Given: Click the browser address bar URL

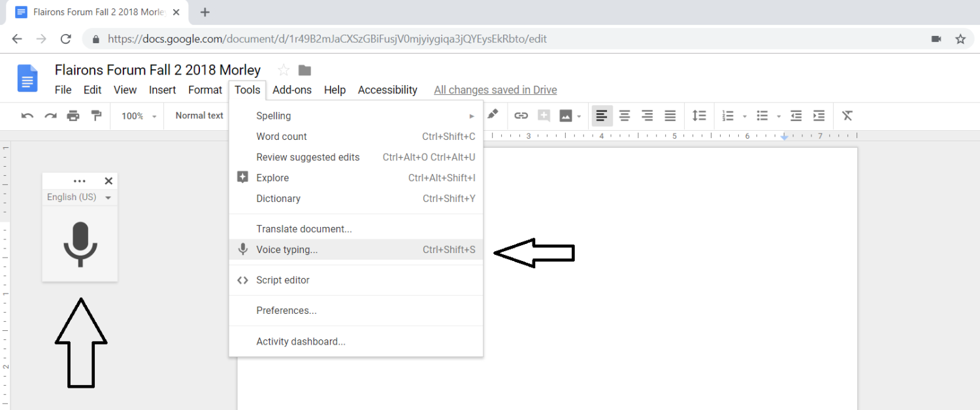Looking at the screenshot, I should (327, 39).
